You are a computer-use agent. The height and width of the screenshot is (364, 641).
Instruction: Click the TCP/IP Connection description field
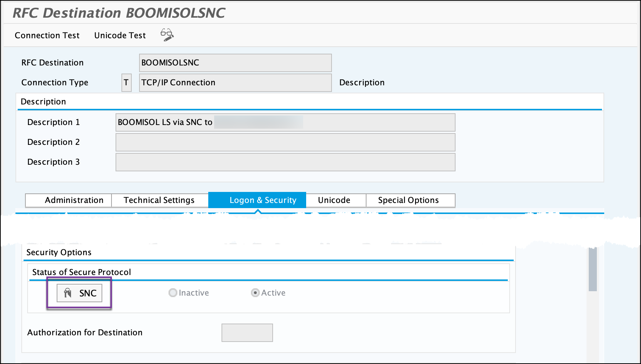[x=235, y=82]
